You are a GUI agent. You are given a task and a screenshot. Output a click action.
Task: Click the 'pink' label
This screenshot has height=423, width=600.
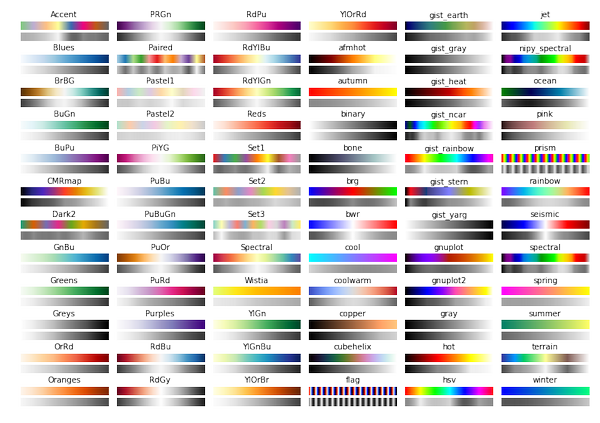[545, 114]
